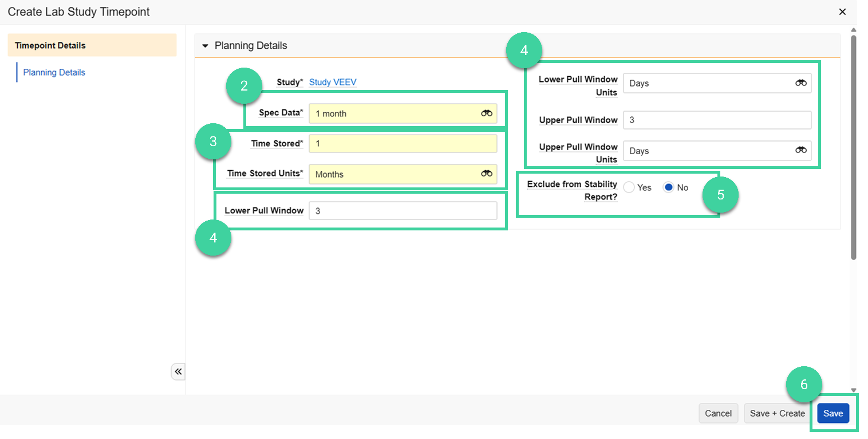Open the Study VEEV link

[333, 82]
